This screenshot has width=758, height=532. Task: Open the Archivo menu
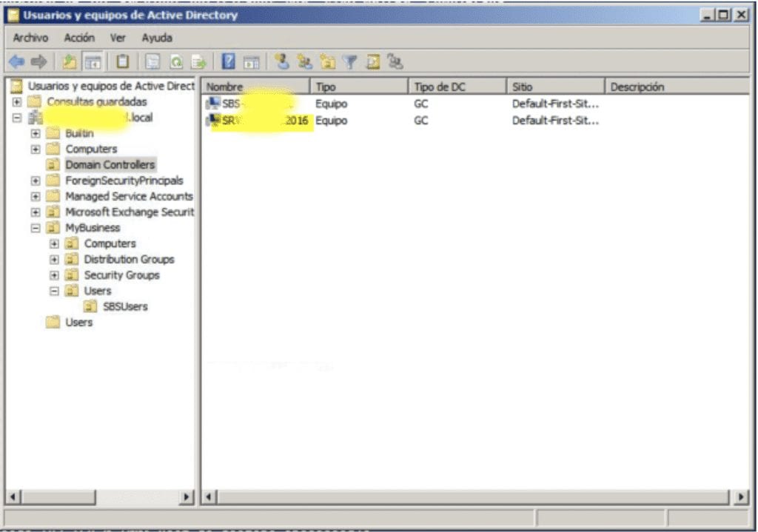tap(30, 38)
